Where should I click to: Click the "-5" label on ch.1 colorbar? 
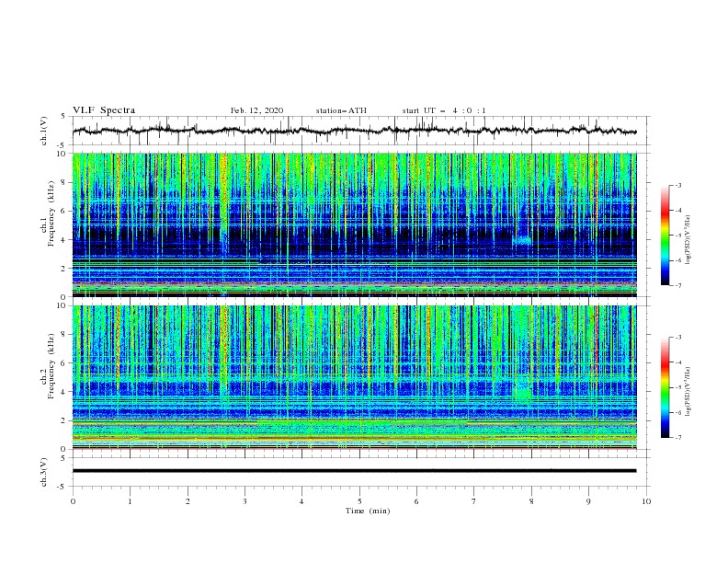[677, 236]
